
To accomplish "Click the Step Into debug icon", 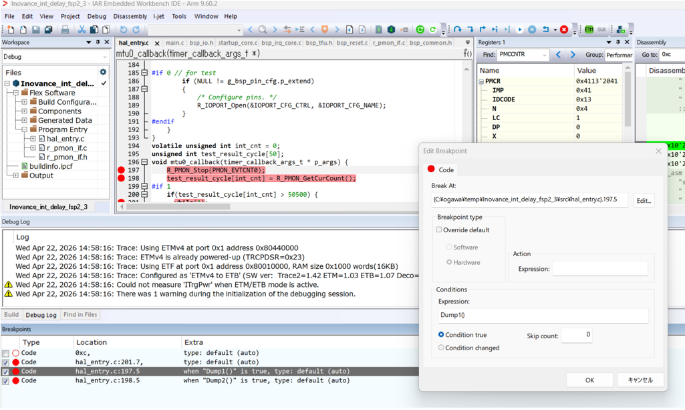I will point(470,30).
